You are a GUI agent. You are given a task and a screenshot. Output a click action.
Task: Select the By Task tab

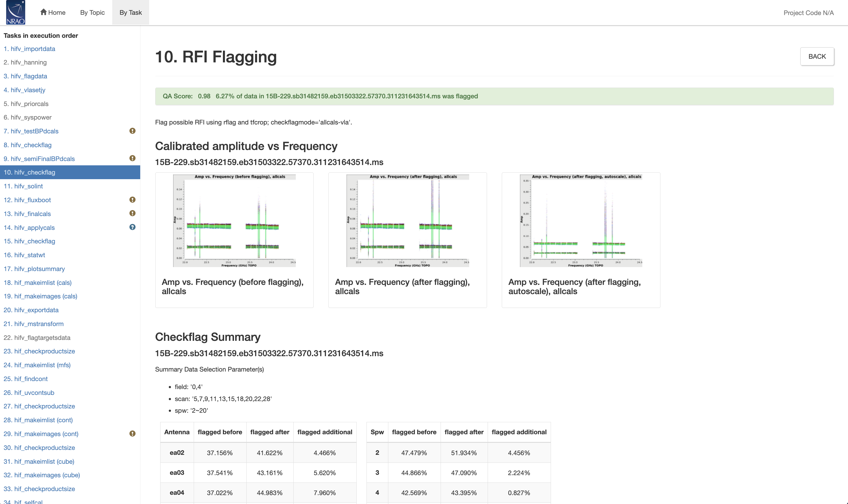coord(130,13)
